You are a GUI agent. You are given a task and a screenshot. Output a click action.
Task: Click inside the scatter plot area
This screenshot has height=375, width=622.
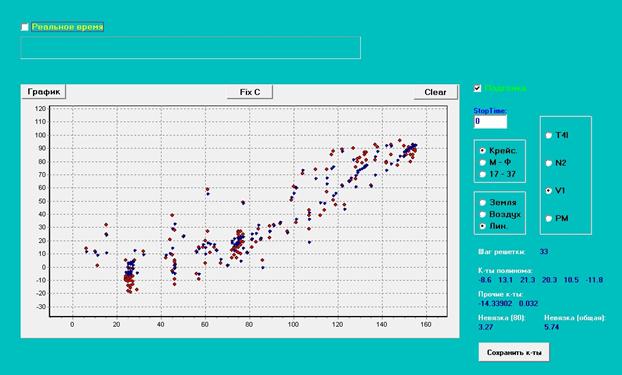pyautogui.click(x=248, y=211)
